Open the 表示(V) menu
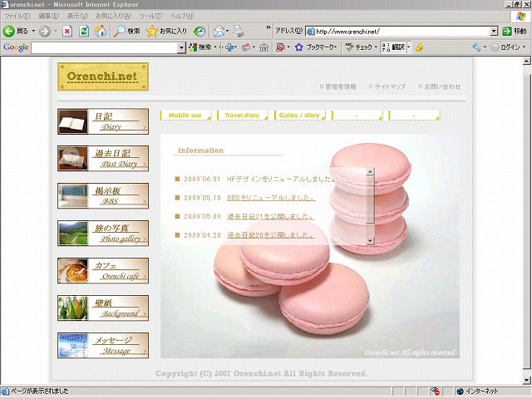Viewport: 532px width, 399px height. pyautogui.click(x=77, y=16)
